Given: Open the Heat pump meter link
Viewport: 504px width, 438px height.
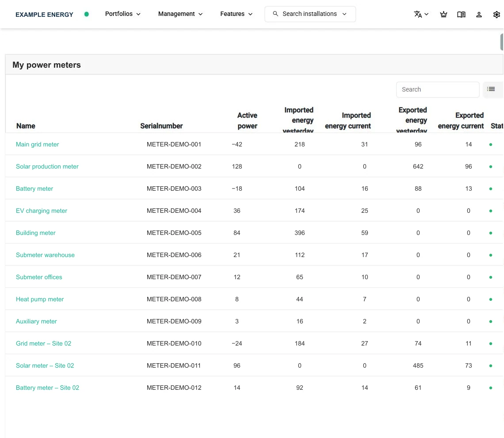Looking at the screenshot, I should click(40, 300).
